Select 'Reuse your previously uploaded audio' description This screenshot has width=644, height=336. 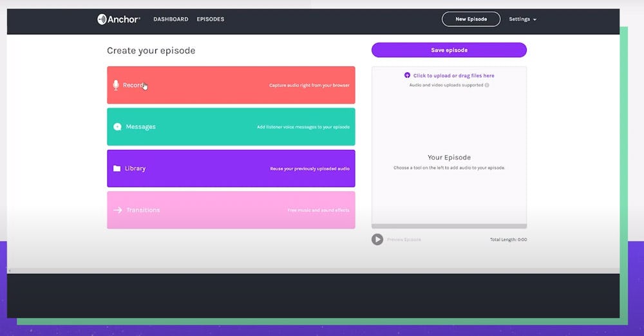(310, 169)
